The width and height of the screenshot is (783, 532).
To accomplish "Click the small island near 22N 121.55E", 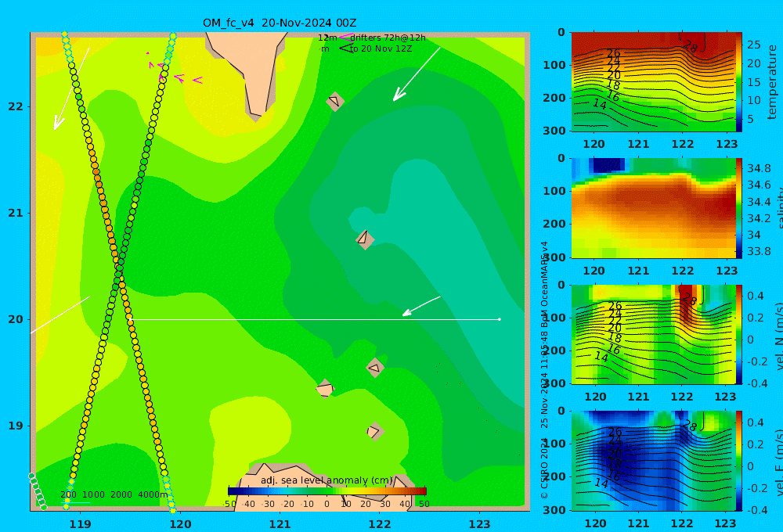I will [334, 101].
